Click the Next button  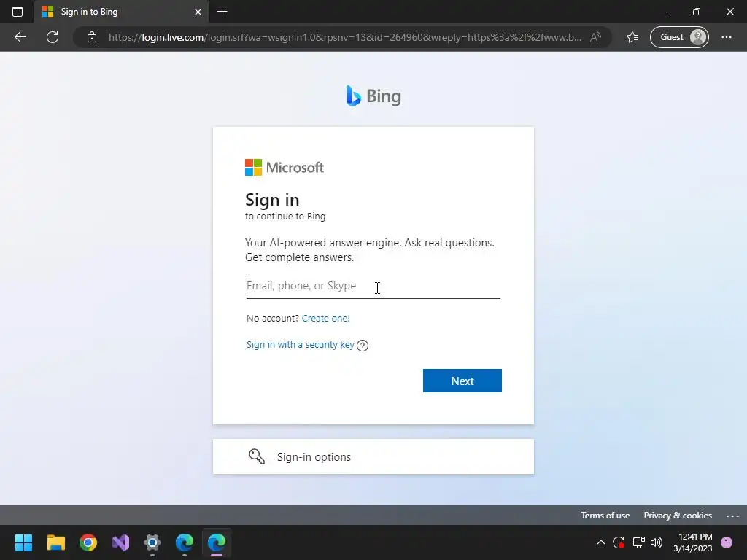click(462, 381)
